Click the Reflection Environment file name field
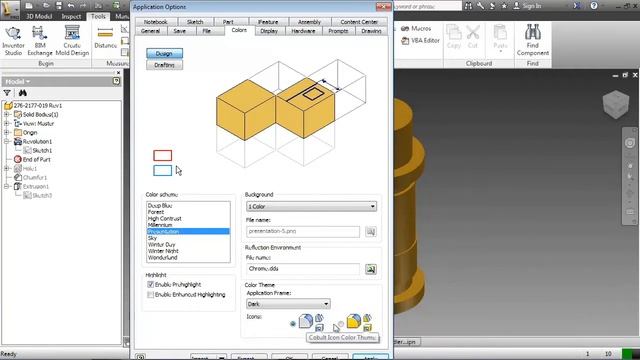The height and width of the screenshot is (360, 640). [x=303, y=269]
